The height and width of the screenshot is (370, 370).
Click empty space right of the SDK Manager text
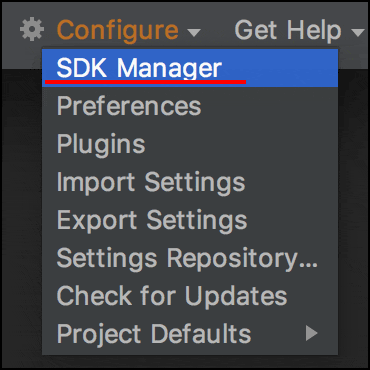tap(280, 68)
